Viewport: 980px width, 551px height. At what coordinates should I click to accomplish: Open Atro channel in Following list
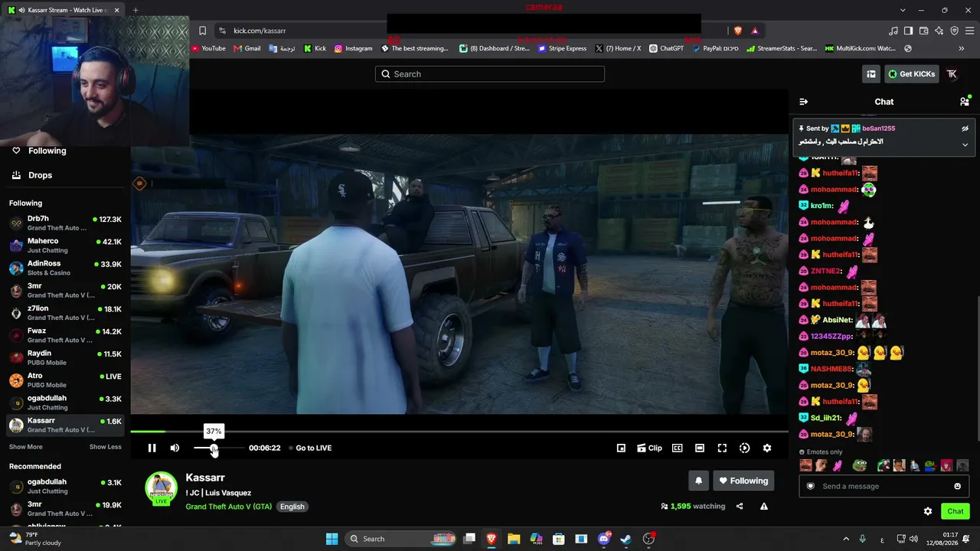65,380
